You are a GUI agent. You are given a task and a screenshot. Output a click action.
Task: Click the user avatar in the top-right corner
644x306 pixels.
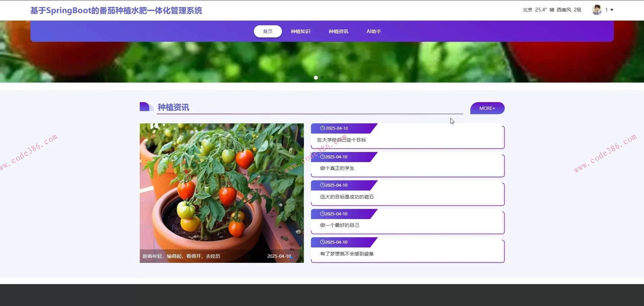coord(597,10)
